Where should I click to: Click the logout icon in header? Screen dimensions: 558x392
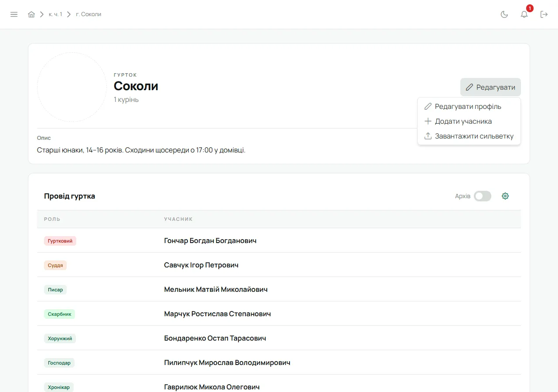[544, 14]
